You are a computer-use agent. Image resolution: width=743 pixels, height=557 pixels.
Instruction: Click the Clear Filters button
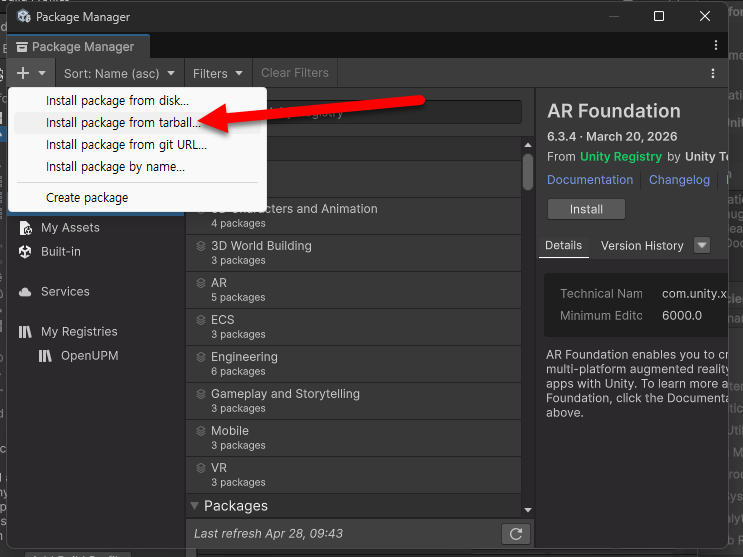[295, 73]
